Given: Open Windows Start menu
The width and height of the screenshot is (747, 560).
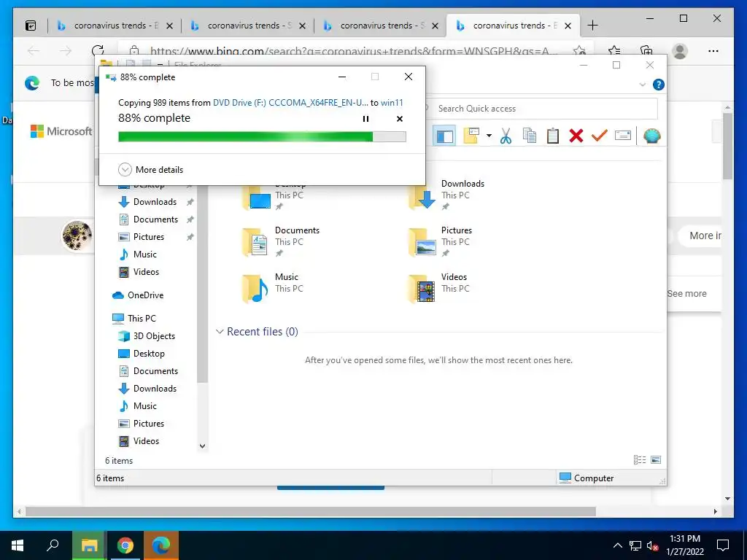Looking at the screenshot, I should pos(18,545).
